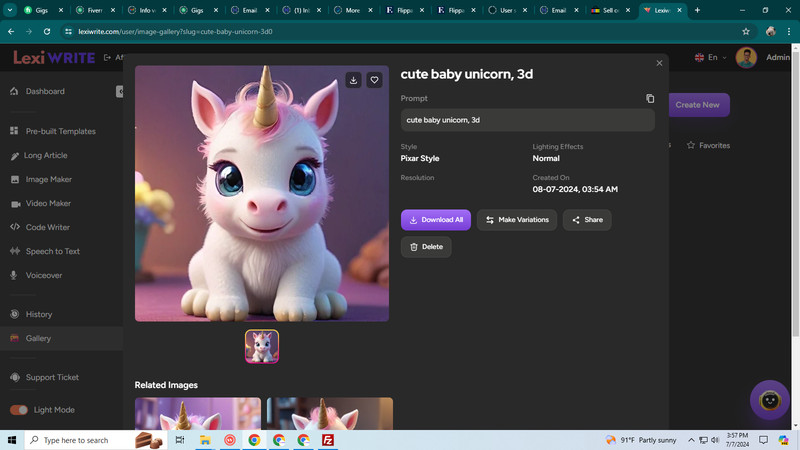800x450 pixels.
Task: Expand the En language dropdown
Action: 711,58
